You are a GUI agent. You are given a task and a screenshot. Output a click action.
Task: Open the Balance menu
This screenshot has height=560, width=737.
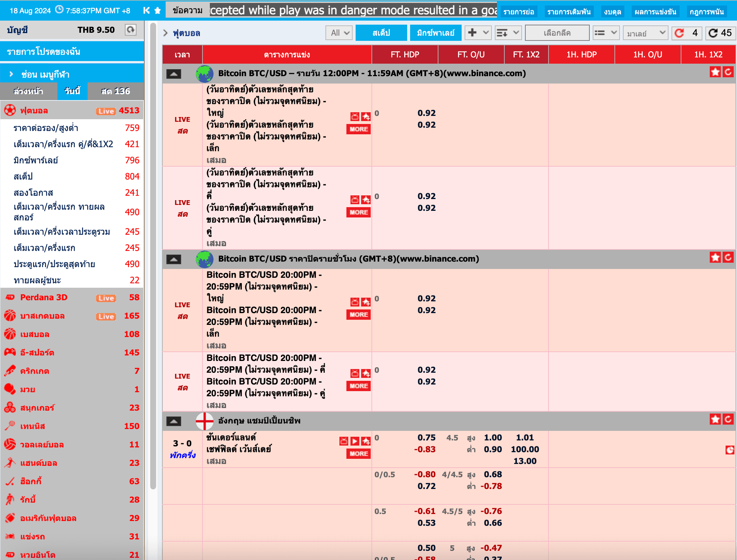613,12
